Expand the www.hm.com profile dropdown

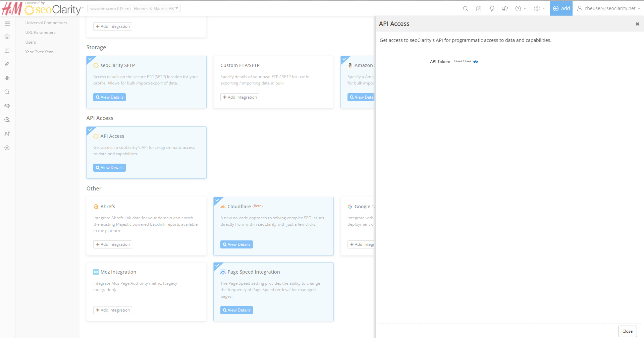(134, 9)
